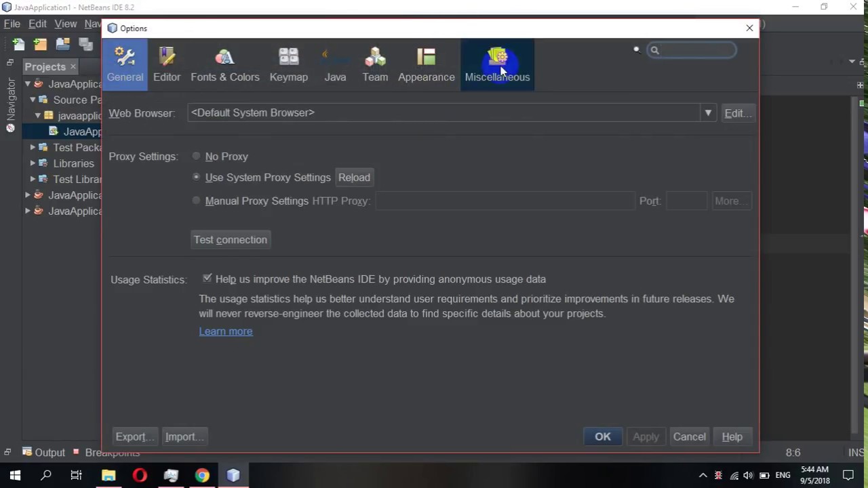Focus the Options search field
The image size is (868, 488).
click(692, 50)
